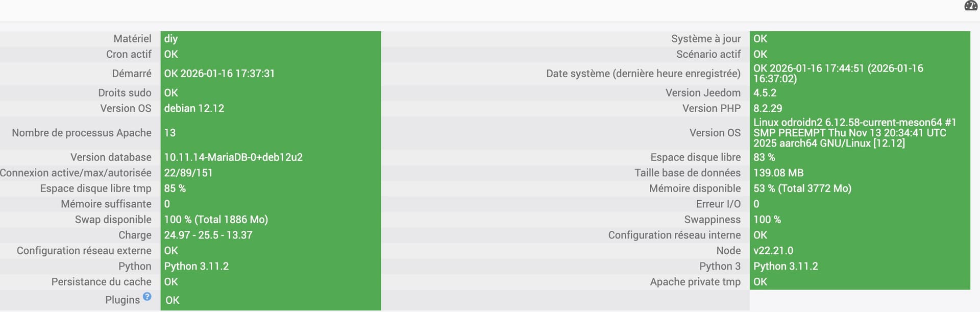Select the Version database MariaDB value

click(233, 157)
